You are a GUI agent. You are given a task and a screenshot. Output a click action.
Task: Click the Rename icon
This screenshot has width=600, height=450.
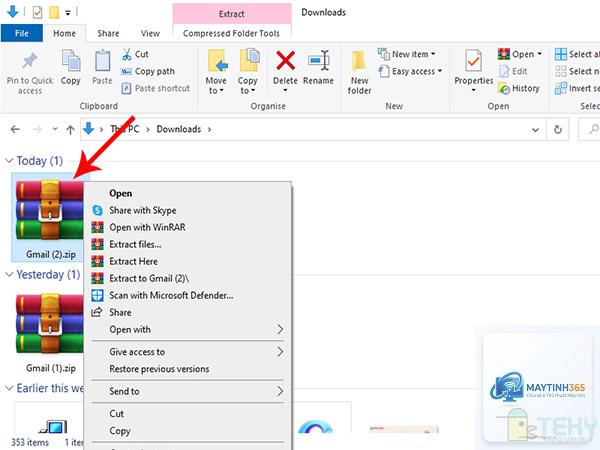[318, 61]
